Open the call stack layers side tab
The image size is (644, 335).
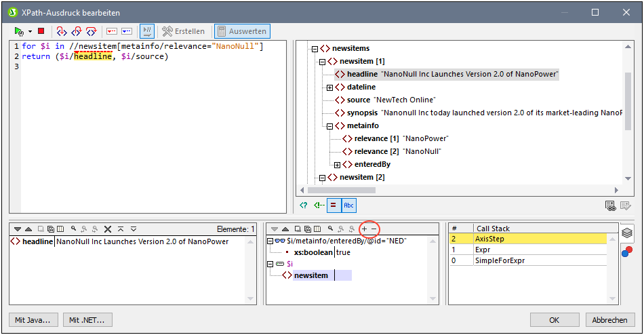(627, 233)
